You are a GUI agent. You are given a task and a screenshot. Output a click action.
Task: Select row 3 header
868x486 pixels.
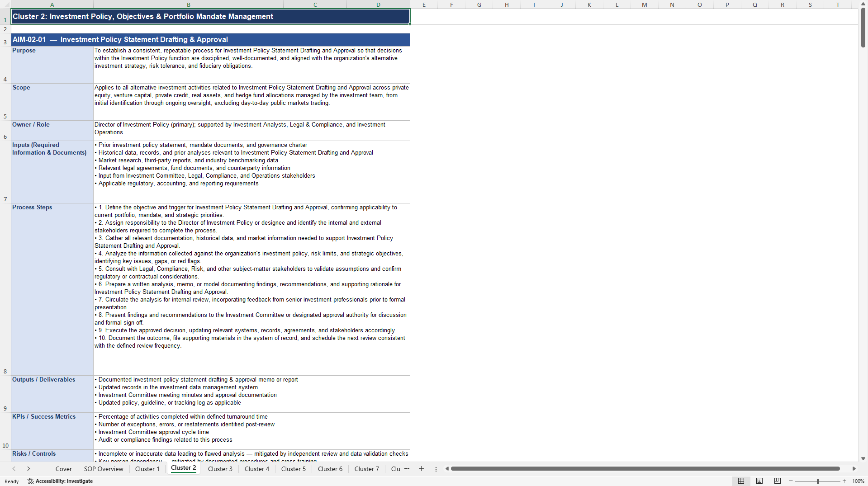5,40
